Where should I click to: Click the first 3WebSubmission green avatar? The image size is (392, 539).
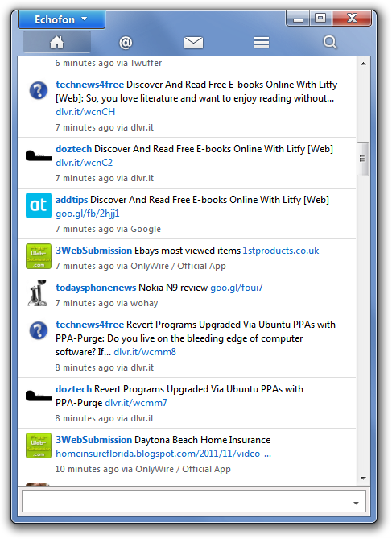click(39, 256)
